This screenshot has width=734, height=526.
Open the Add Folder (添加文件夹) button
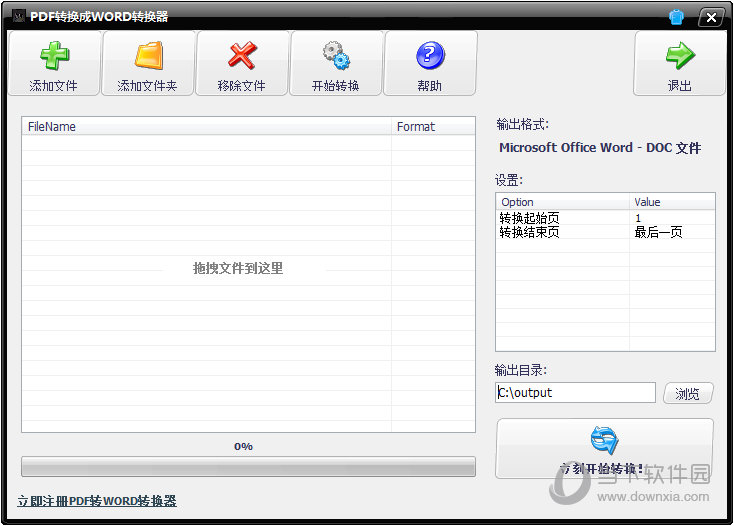[x=147, y=64]
